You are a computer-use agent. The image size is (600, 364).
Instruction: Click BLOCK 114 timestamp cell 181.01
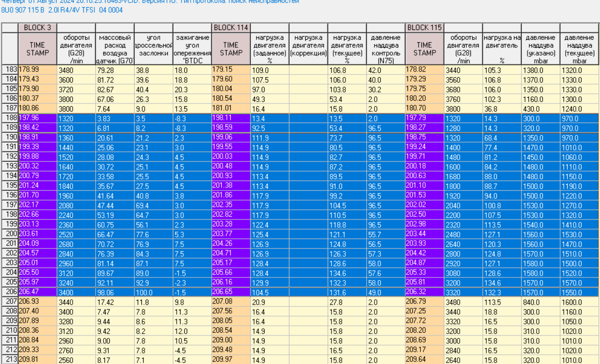click(x=231, y=108)
